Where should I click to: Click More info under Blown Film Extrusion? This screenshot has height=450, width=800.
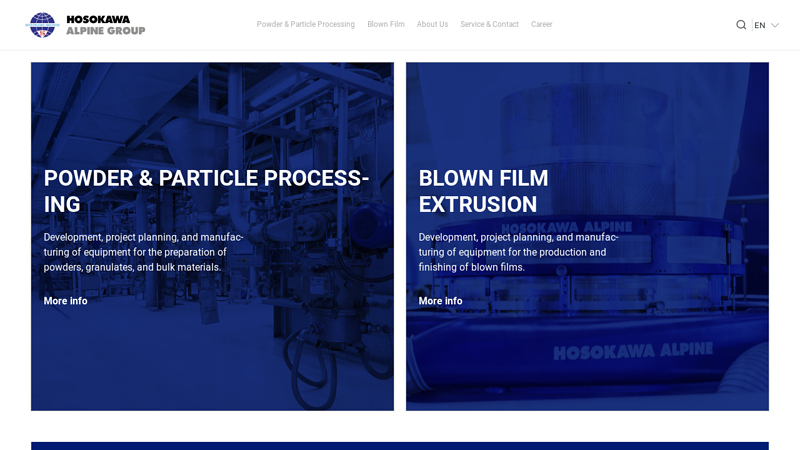pyautogui.click(x=440, y=301)
